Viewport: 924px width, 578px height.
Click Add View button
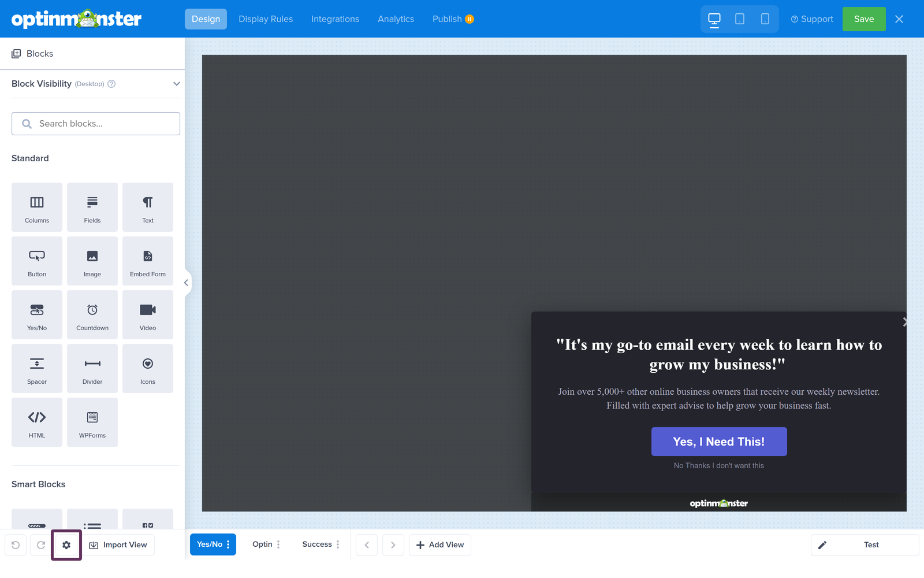click(440, 545)
